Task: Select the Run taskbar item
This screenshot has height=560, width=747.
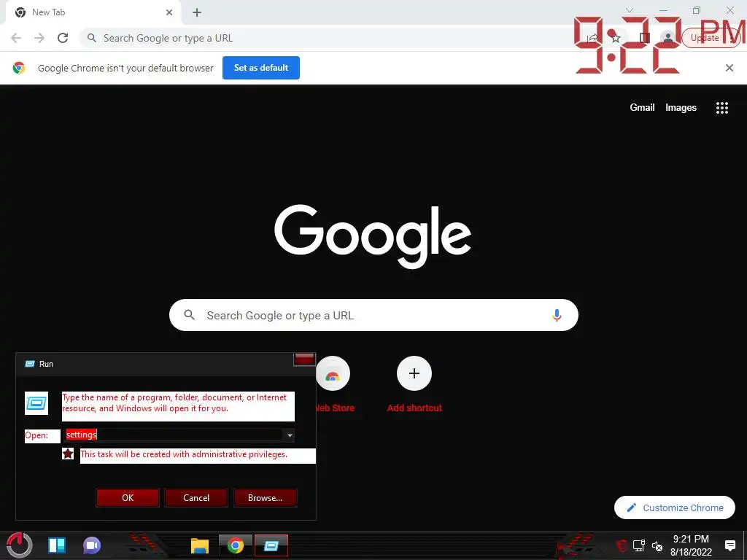Action: (271, 545)
